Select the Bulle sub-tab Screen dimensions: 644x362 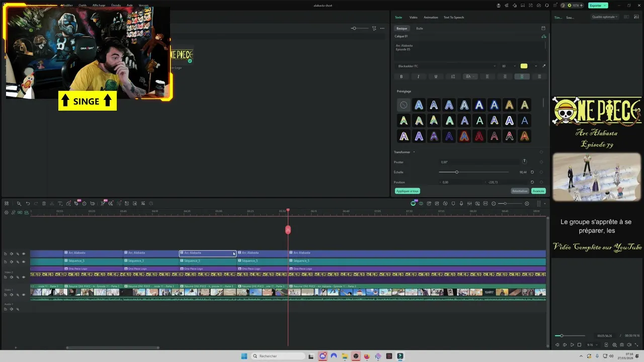click(x=420, y=28)
